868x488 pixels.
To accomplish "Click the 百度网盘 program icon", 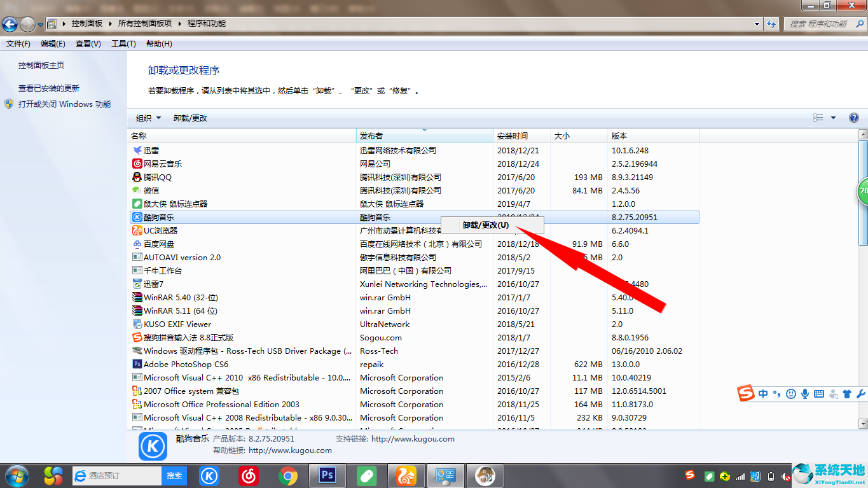I will (137, 244).
